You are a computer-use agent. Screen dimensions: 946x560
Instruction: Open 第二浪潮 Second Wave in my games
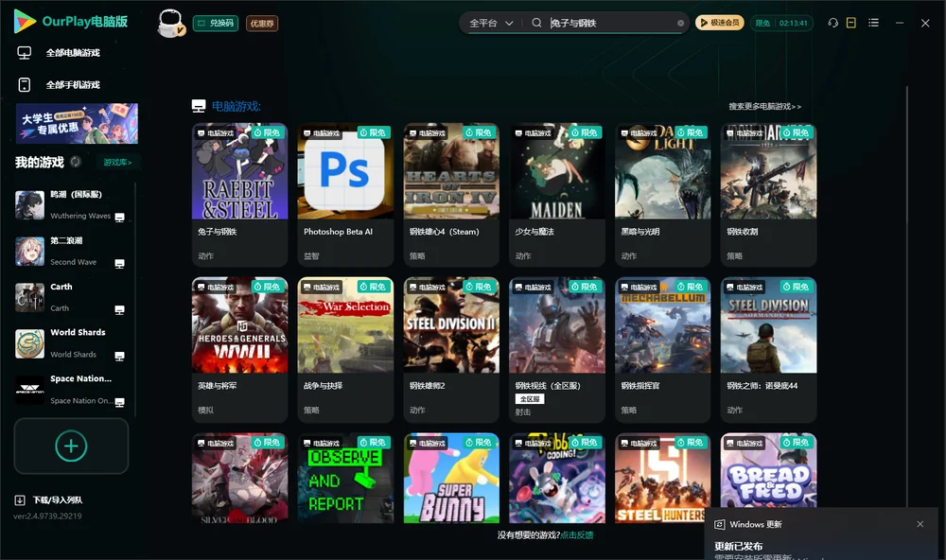pos(71,252)
